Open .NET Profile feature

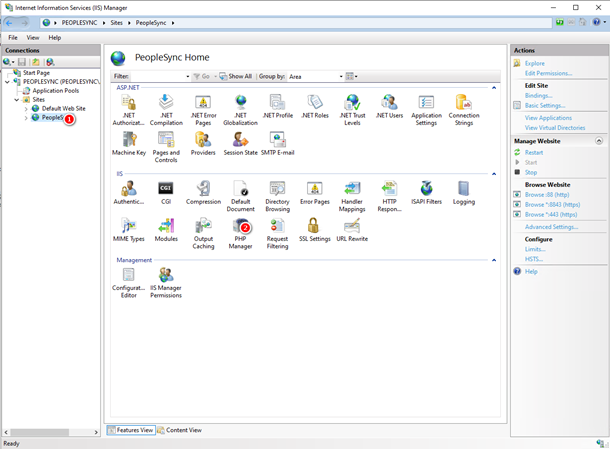pos(278,106)
